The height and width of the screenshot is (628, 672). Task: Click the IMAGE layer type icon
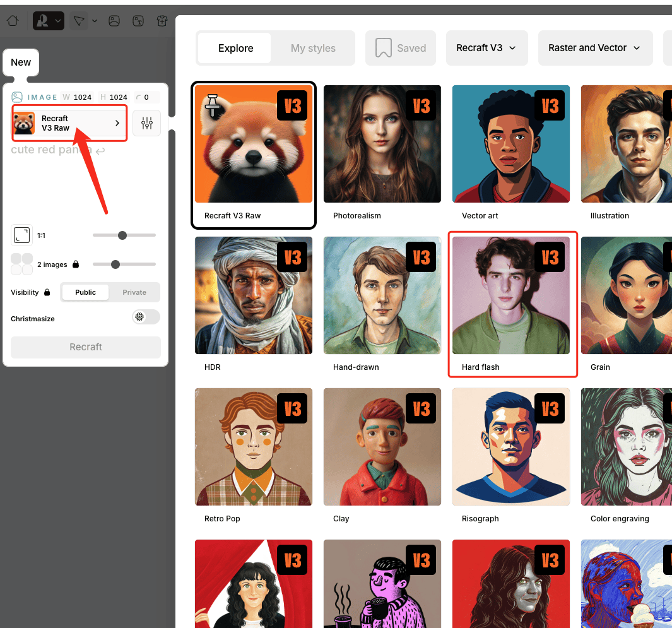pos(16,97)
